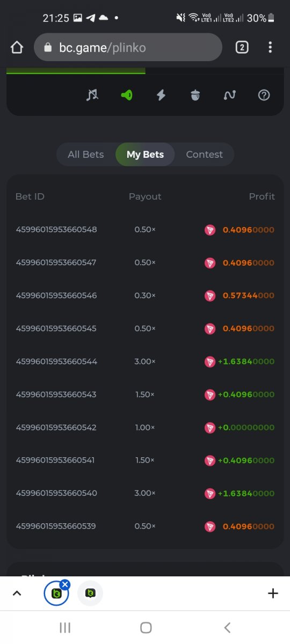Screen dimensions: 290x644
Task: Expand the tab group chevron
Action: 17,593
